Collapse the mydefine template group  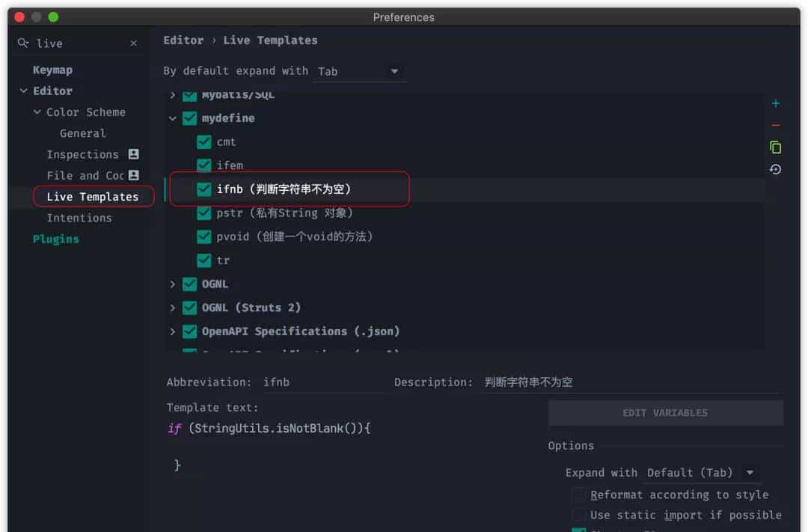coord(173,118)
